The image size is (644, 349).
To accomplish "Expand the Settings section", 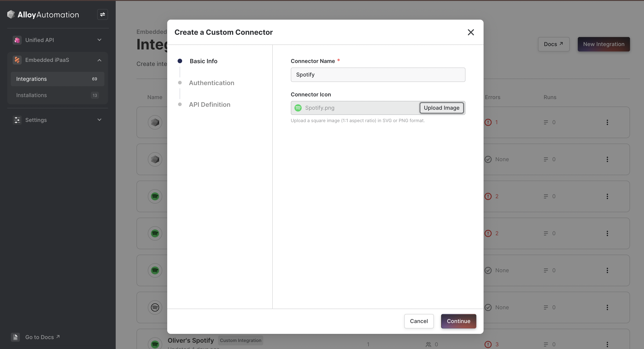I will tap(99, 120).
